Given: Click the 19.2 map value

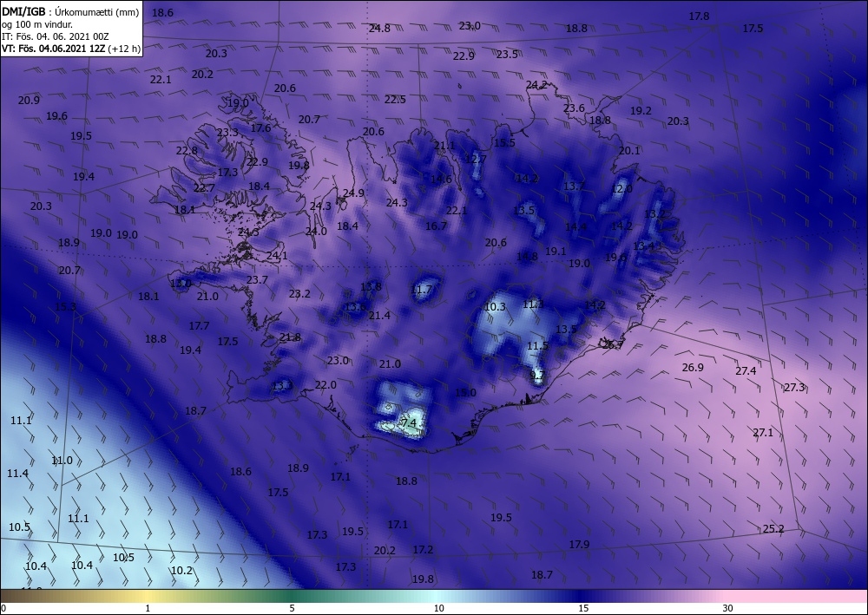Looking at the screenshot, I should tap(641, 111).
